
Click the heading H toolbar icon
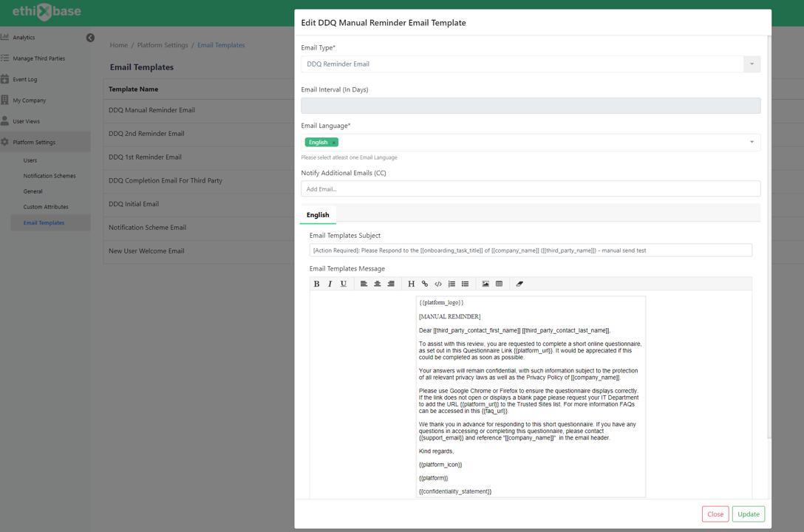tap(411, 284)
